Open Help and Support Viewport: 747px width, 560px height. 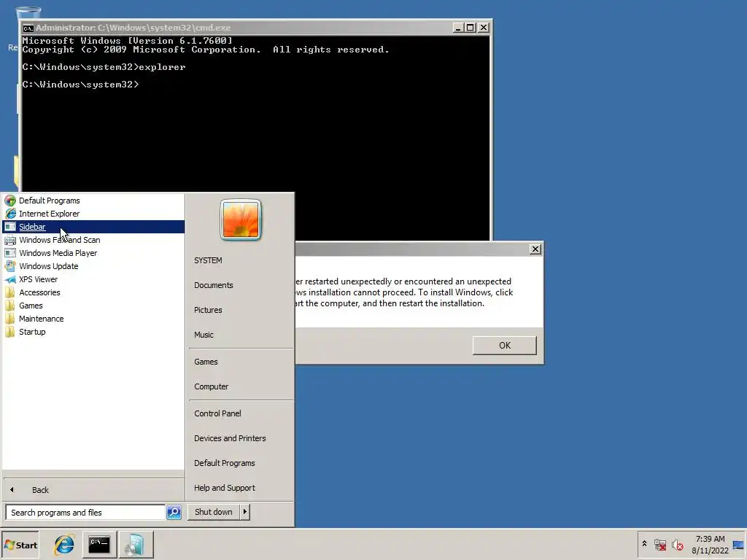[241, 488]
